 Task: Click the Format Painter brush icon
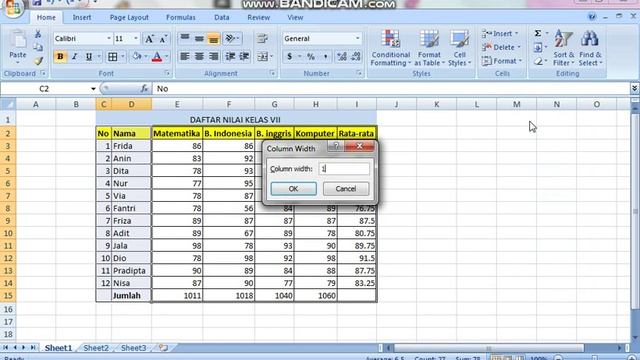[x=38, y=60]
